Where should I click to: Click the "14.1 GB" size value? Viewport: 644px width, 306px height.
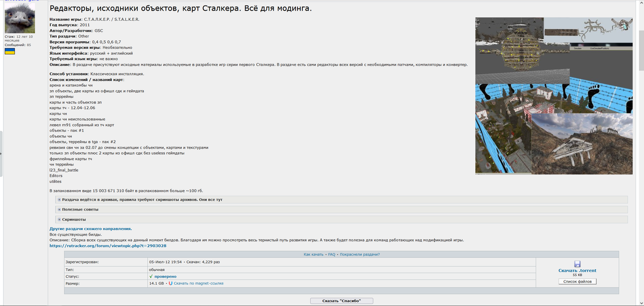[156, 283]
